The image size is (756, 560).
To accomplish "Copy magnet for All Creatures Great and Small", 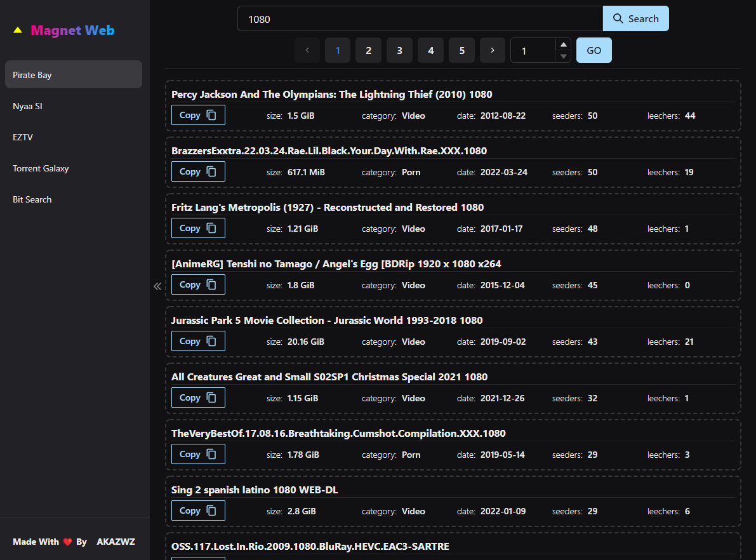I will pos(198,397).
